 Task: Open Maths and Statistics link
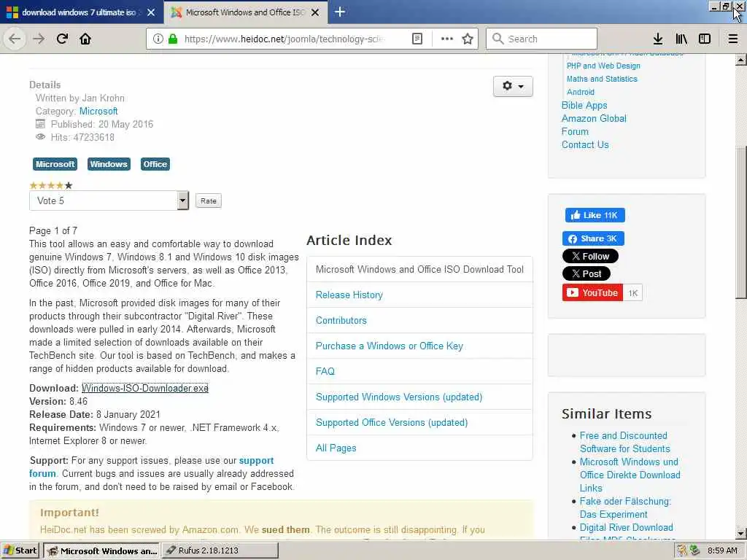pos(602,79)
